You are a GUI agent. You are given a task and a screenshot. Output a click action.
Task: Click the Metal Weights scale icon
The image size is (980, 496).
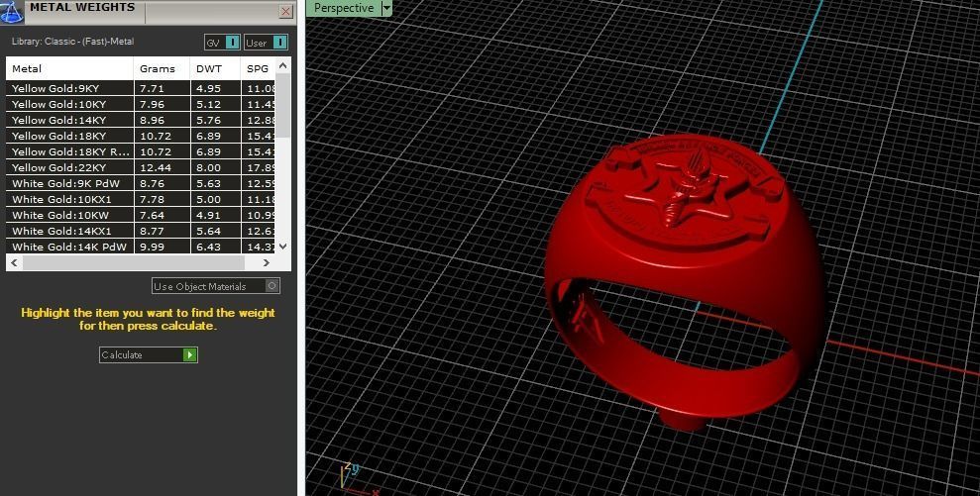pyautogui.click(x=11, y=11)
